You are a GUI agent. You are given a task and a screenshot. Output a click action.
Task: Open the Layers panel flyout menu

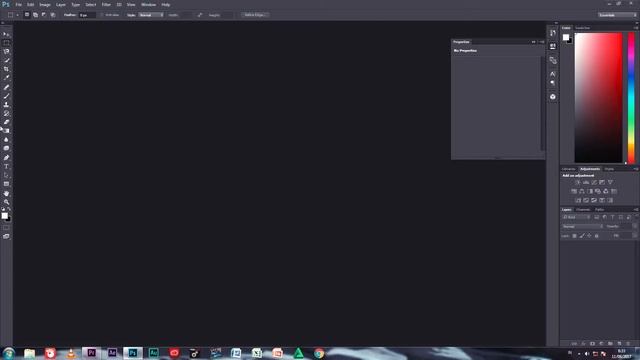(636, 210)
